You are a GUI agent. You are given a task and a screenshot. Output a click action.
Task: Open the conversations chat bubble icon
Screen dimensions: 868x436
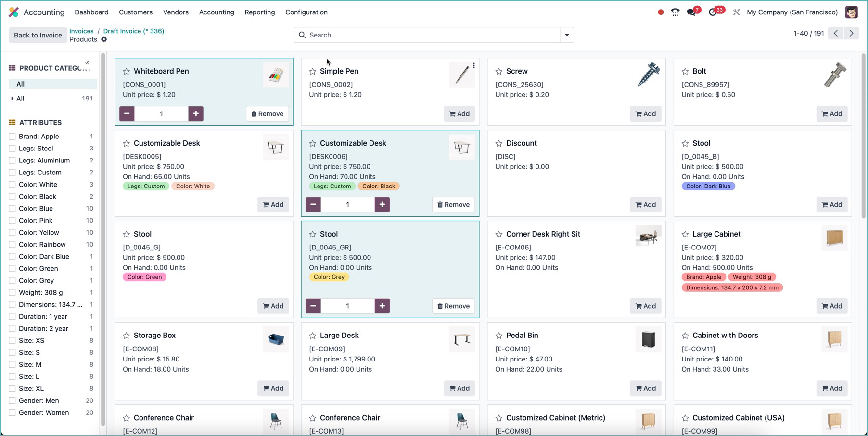pos(691,12)
